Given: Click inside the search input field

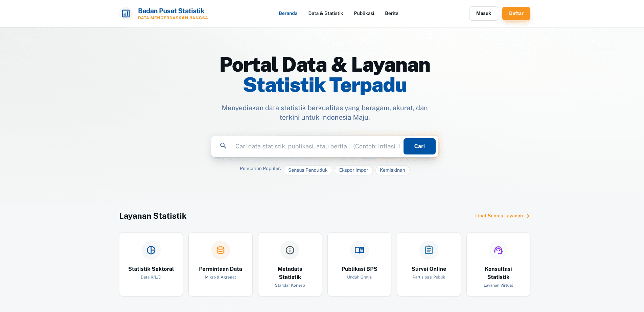Looking at the screenshot, I should [315, 146].
